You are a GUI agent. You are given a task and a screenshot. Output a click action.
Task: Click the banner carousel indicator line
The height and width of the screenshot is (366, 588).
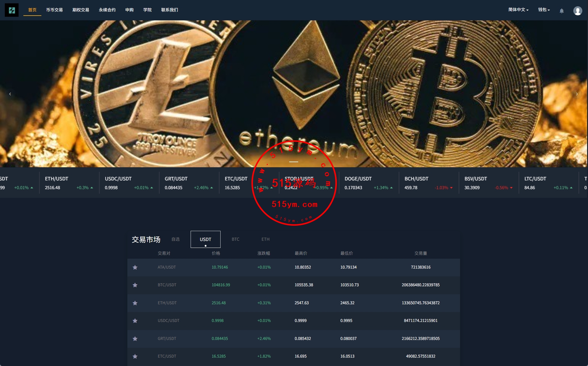point(294,162)
